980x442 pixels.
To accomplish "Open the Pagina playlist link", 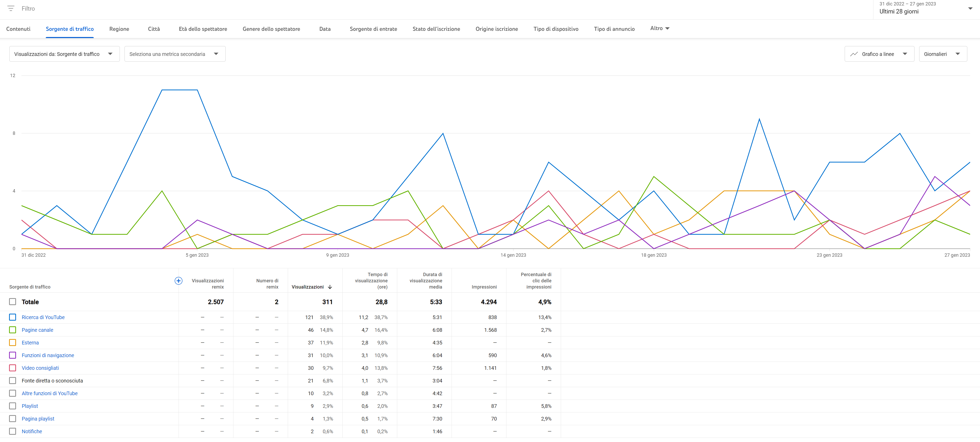I will point(38,419).
